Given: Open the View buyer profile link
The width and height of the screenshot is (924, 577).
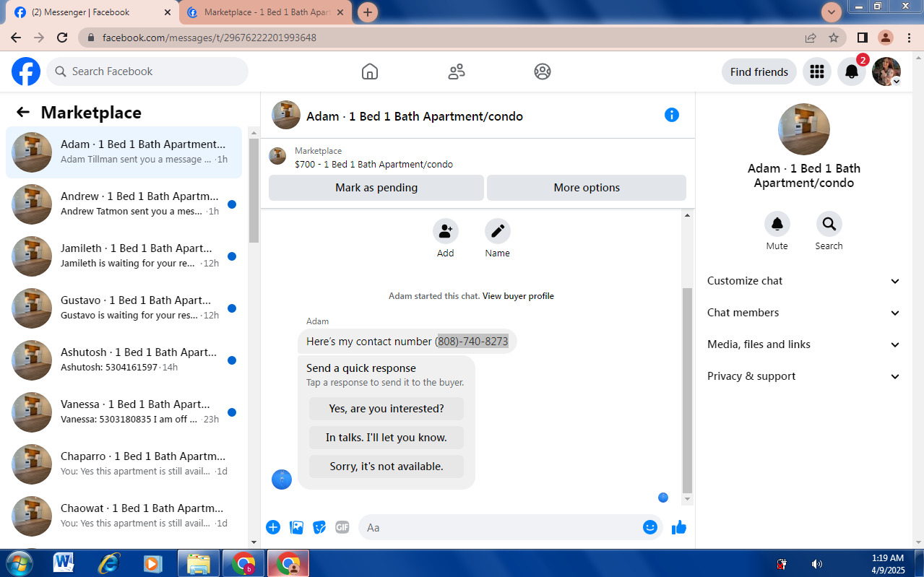Looking at the screenshot, I should (x=518, y=296).
